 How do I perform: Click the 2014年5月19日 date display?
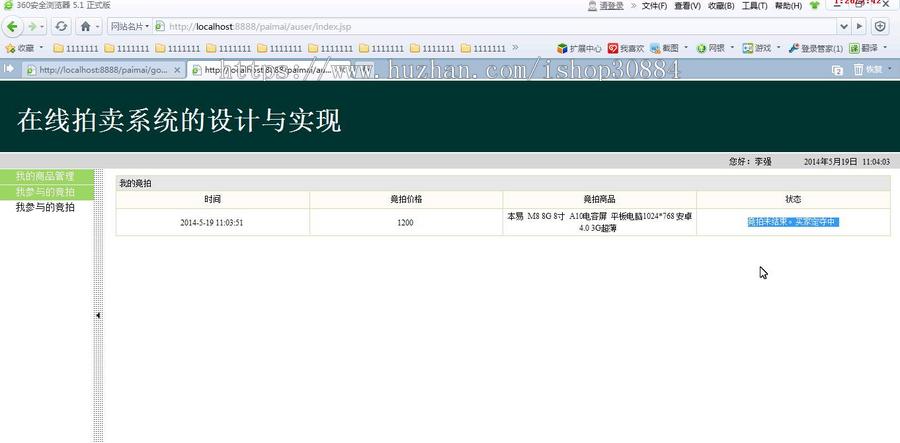coord(830,162)
